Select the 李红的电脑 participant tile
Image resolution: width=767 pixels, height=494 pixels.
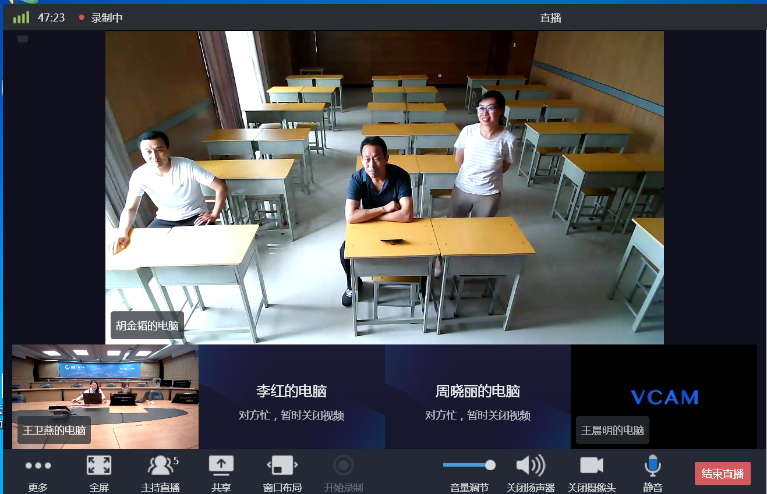pyautogui.click(x=291, y=397)
